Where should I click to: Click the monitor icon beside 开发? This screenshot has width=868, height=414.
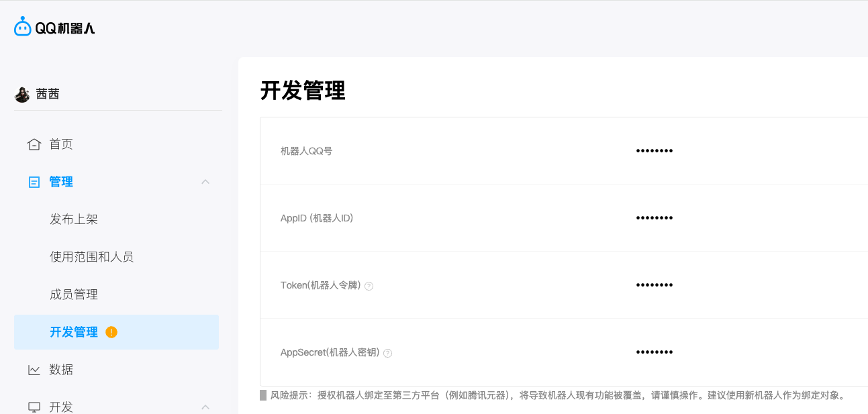coord(33,405)
